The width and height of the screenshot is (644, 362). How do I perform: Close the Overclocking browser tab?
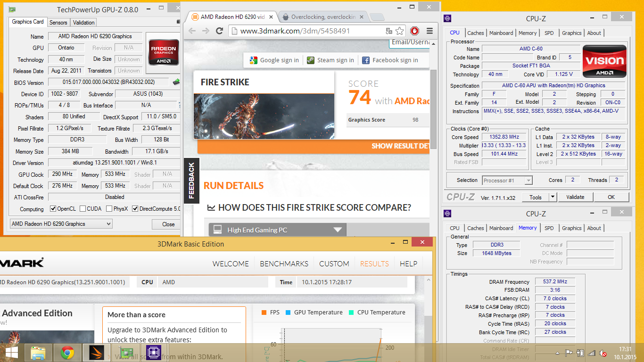pos(362,17)
